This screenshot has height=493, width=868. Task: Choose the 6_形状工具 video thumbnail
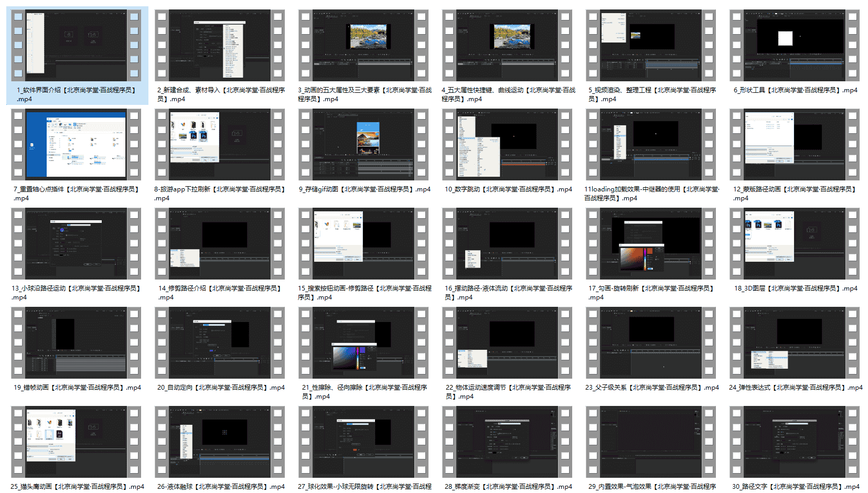(x=795, y=45)
